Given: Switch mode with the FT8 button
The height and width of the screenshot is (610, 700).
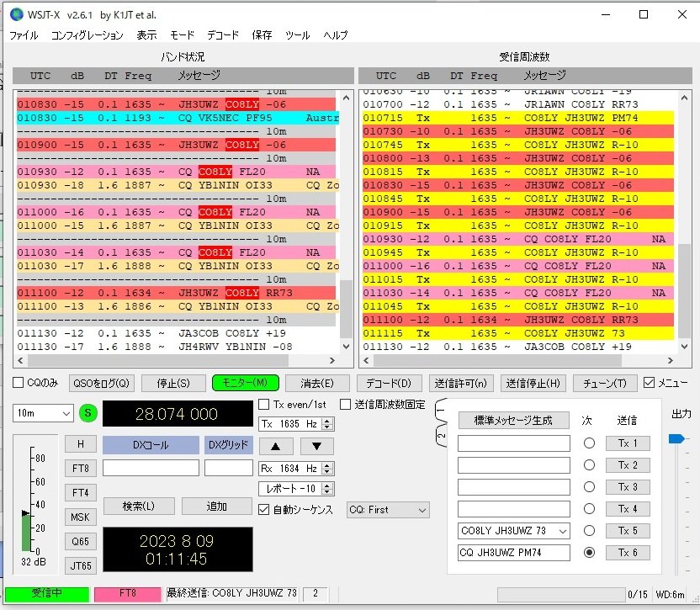Looking at the screenshot, I should (x=81, y=469).
